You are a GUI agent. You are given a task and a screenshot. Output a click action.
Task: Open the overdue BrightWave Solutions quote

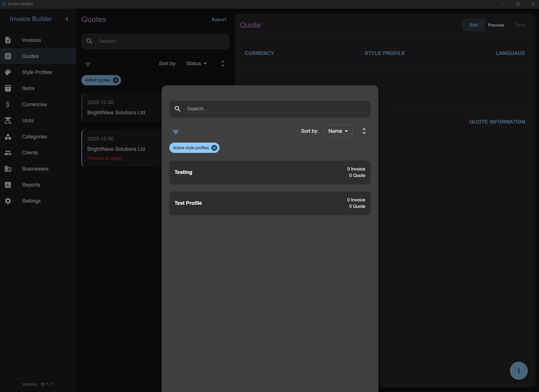[122, 148]
